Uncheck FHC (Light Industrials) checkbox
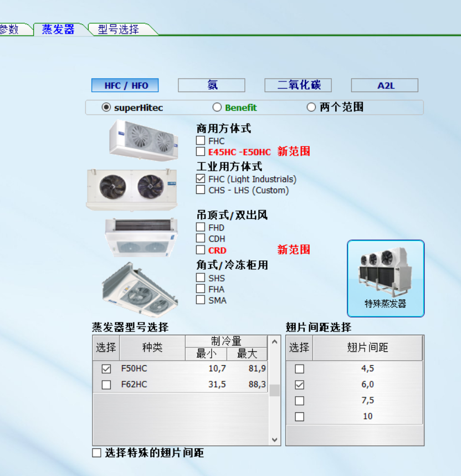Viewport: 461px width, 476px height. tap(201, 179)
